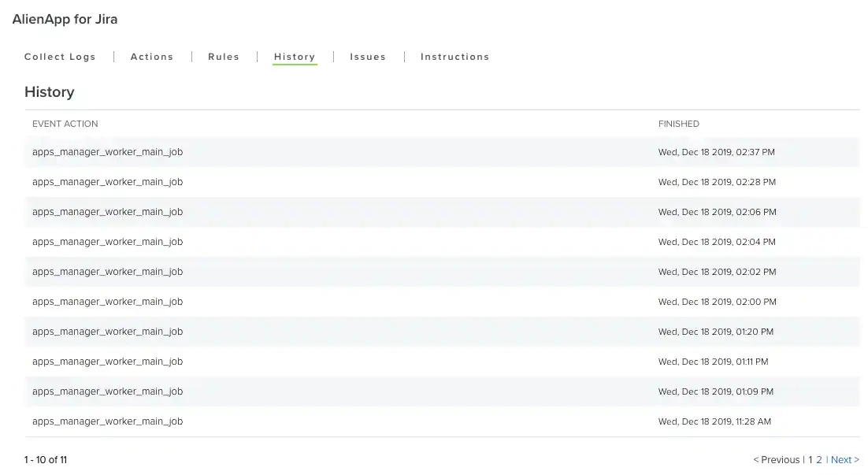Screen dimensions: 868x475
Task: Select the History tab
Action: coord(295,57)
